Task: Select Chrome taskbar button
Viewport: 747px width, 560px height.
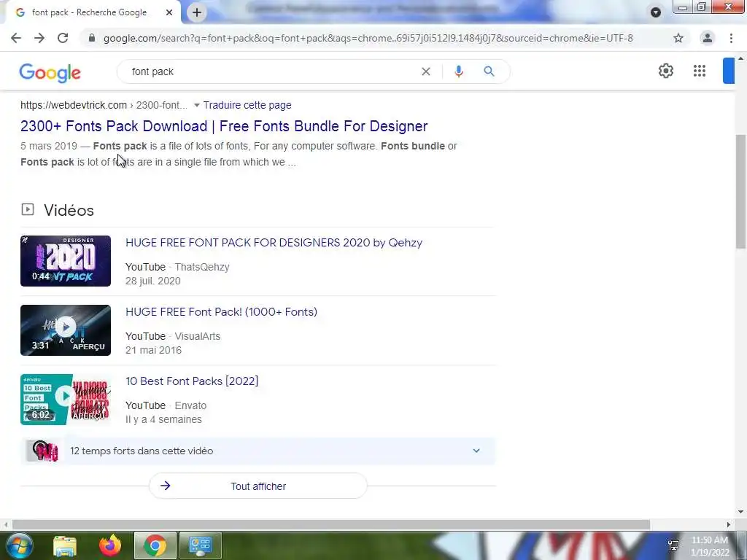Action: pos(155,545)
